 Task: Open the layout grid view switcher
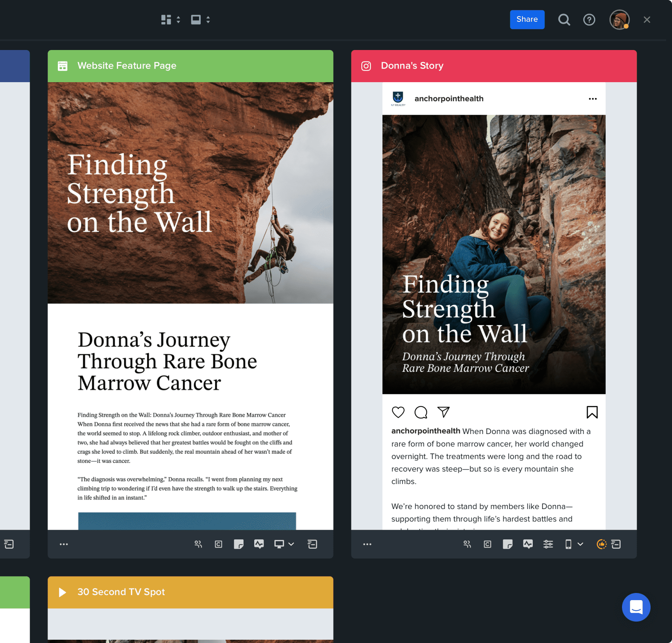pos(170,20)
